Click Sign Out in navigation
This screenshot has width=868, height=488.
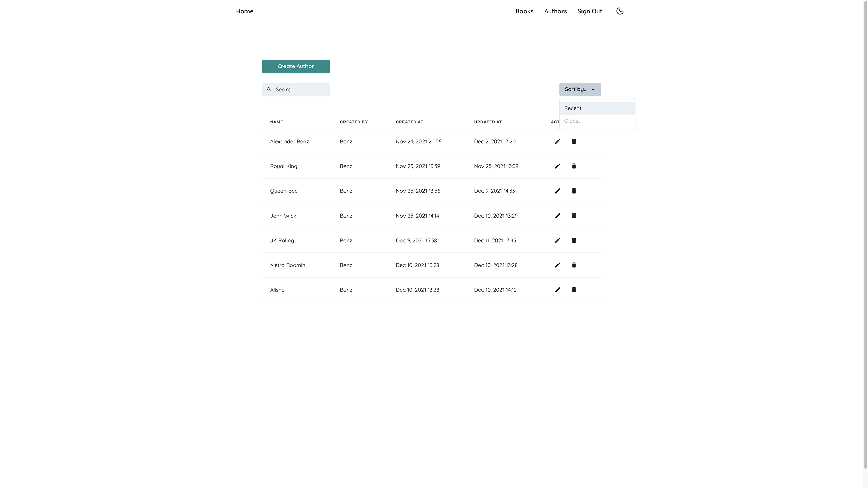coord(590,11)
